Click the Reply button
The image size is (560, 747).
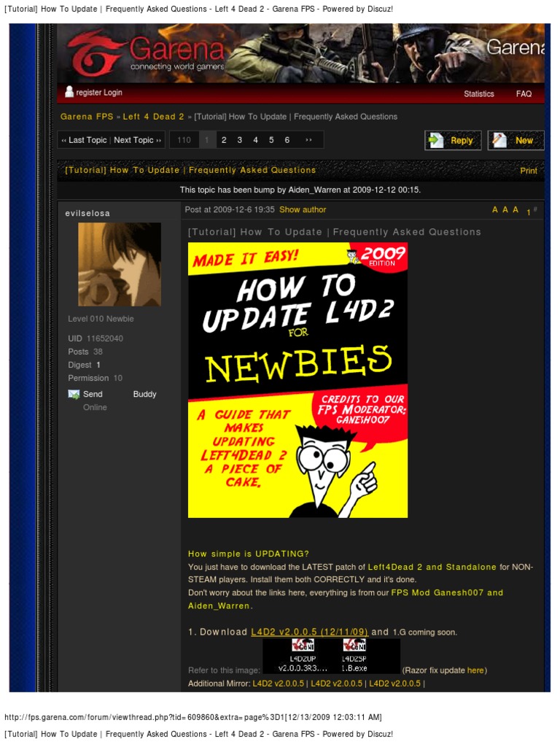point(453,141)
